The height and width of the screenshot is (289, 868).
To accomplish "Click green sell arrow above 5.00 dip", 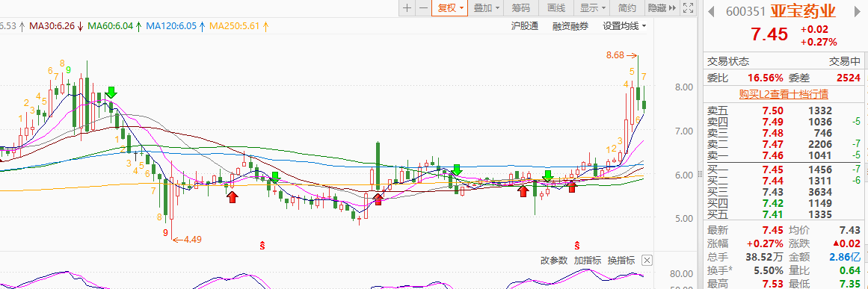I will [x=547, y=176].
